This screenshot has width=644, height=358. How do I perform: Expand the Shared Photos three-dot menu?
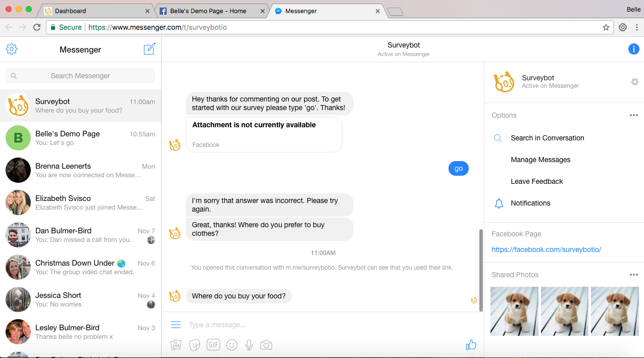(633, 275)
